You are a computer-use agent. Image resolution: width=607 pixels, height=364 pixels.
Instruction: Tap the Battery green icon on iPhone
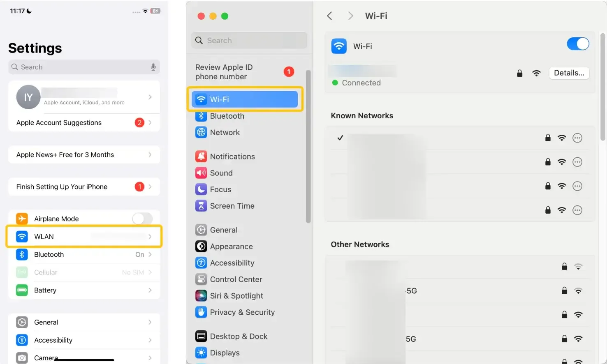pyautogui.click(x=22, y=290)
